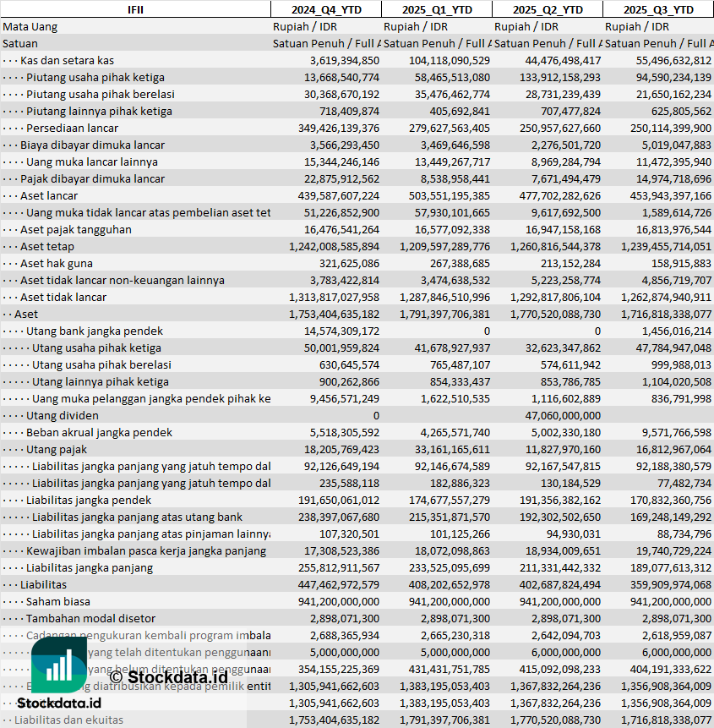The width and height of the screenshot is (714, 728).
Task: Click value 2,688,365,934 in 2024_Q4_YTD
Action: coord(345,636)
